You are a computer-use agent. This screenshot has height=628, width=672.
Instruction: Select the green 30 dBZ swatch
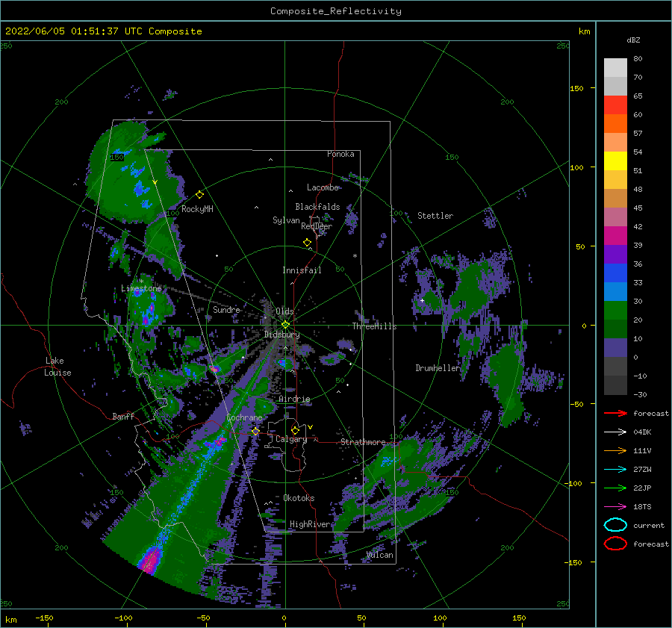615,310
